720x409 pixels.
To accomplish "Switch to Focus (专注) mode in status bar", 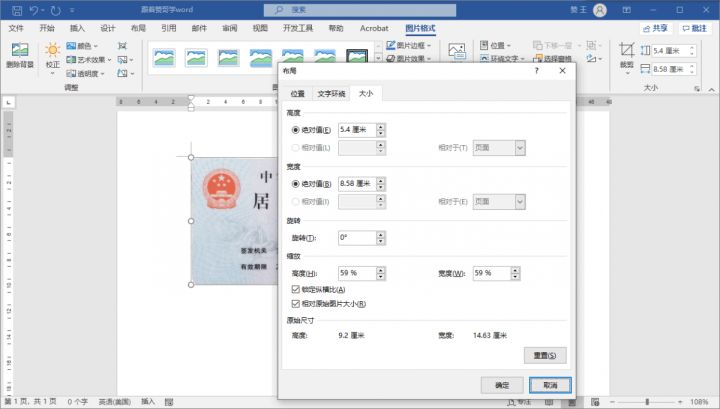I will pos(519,402).
